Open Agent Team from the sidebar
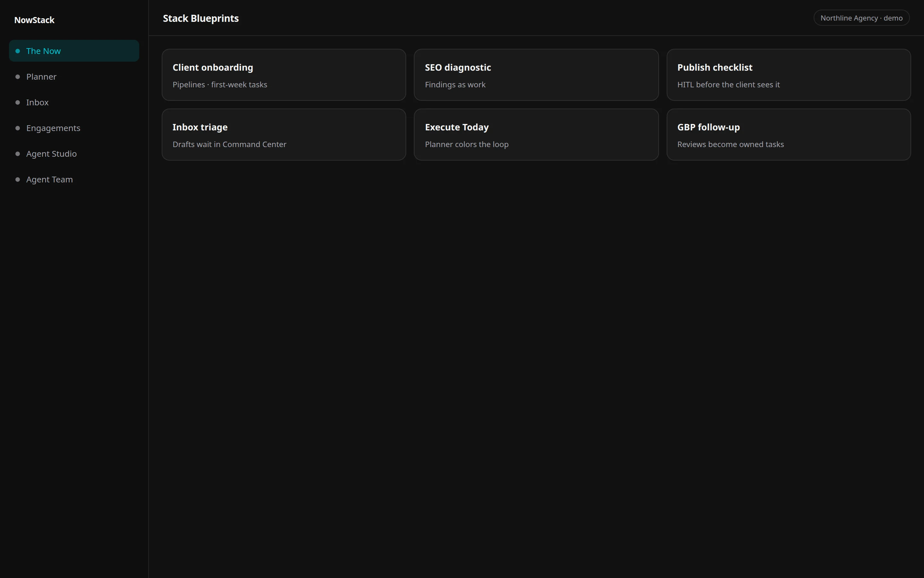 coord(74,179)
